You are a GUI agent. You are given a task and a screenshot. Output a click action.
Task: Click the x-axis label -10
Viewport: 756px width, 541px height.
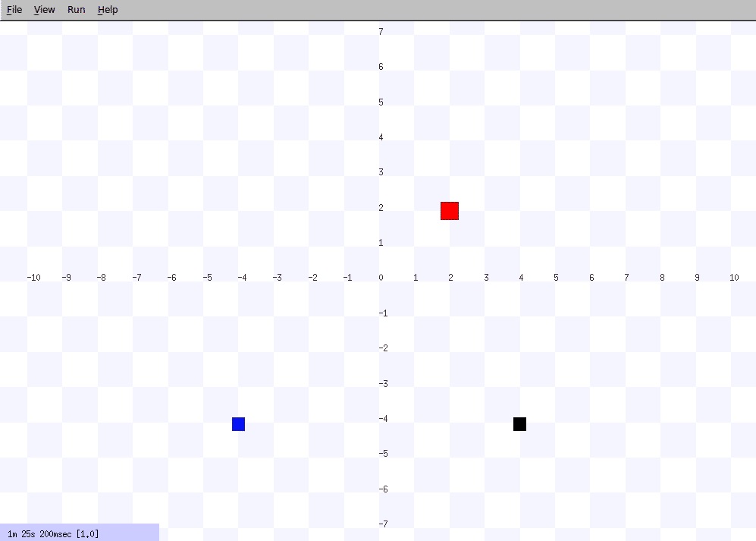[x=34, y=278]
